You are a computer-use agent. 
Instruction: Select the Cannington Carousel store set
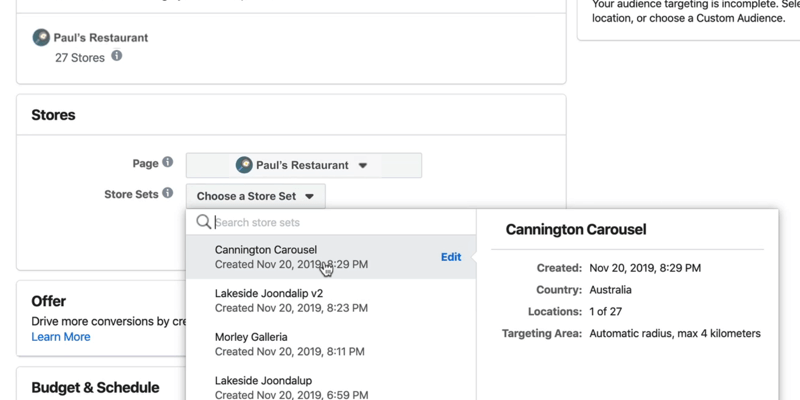[331, 257]
